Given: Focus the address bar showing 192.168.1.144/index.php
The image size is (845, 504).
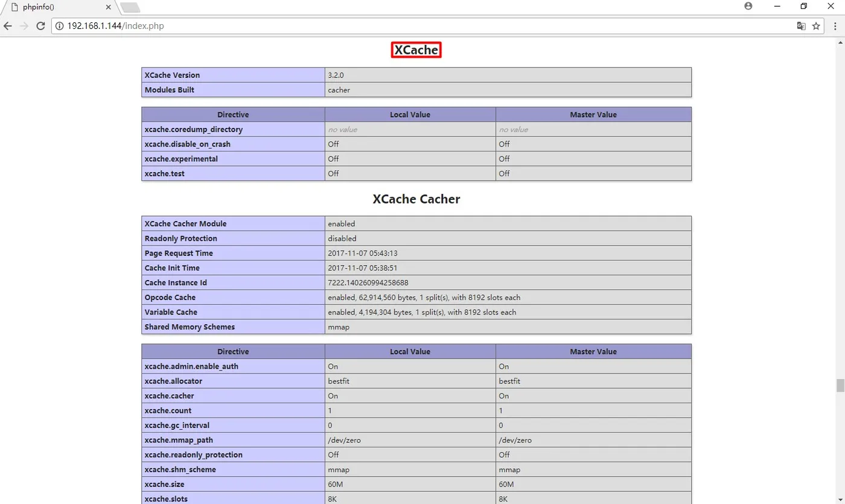Looking at the screenshot, I should click(x=422, y=26).
